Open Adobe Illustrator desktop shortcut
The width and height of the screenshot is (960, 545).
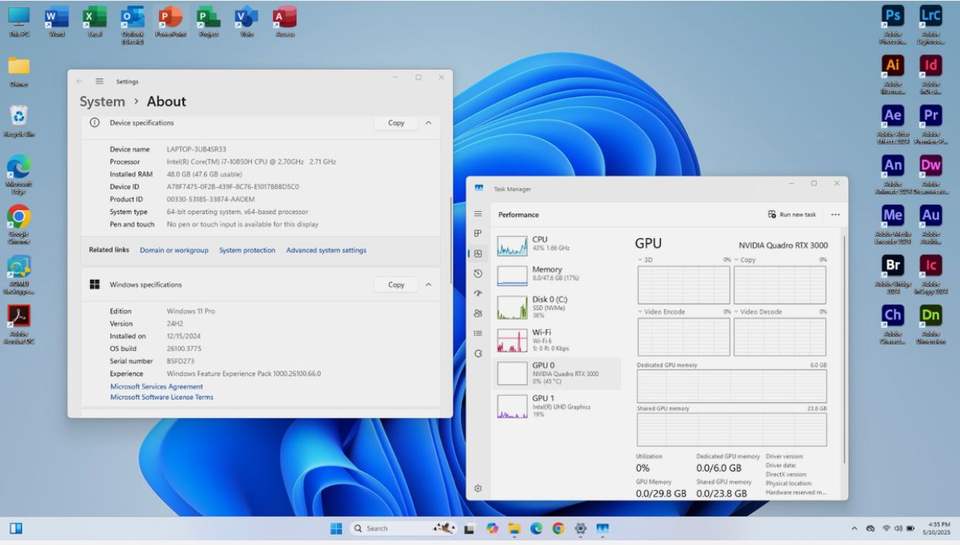(x=893, y=66)
